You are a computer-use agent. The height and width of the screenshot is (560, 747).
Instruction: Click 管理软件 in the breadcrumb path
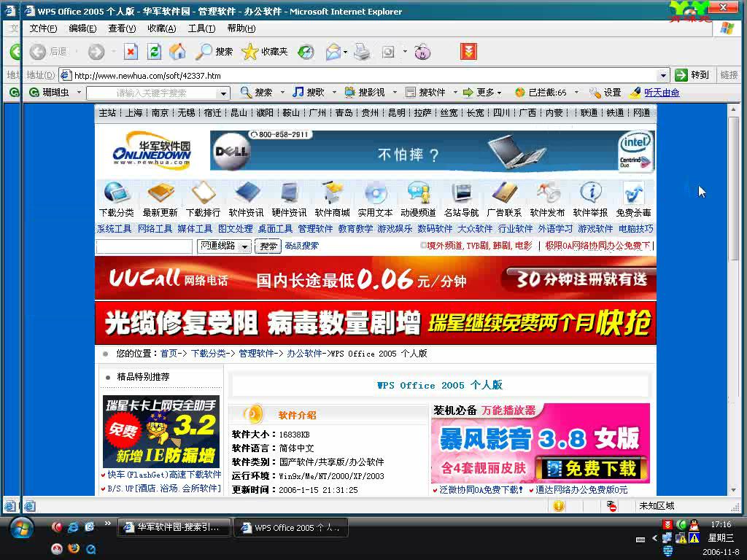[256, 354]
